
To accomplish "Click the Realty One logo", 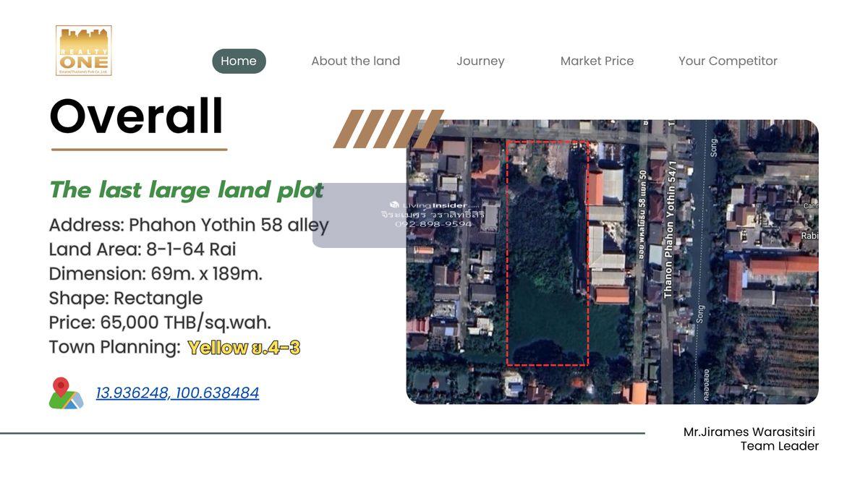I will point(84,51).
